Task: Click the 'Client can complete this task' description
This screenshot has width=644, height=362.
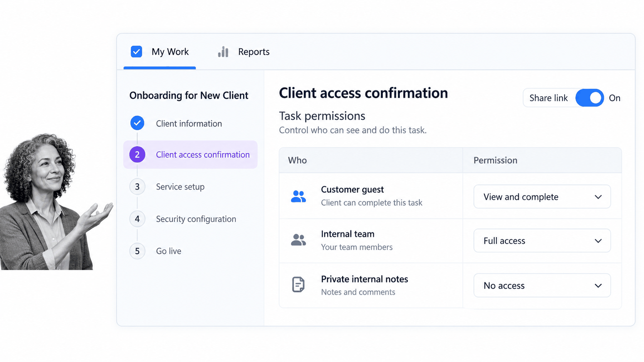Action: pyautogui.click(x=372, y=203)
